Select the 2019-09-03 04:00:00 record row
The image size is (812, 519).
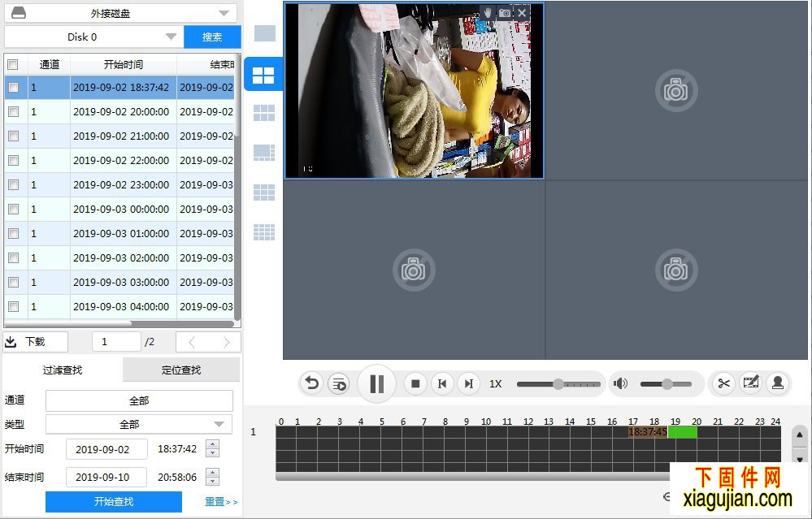(119, 306)
